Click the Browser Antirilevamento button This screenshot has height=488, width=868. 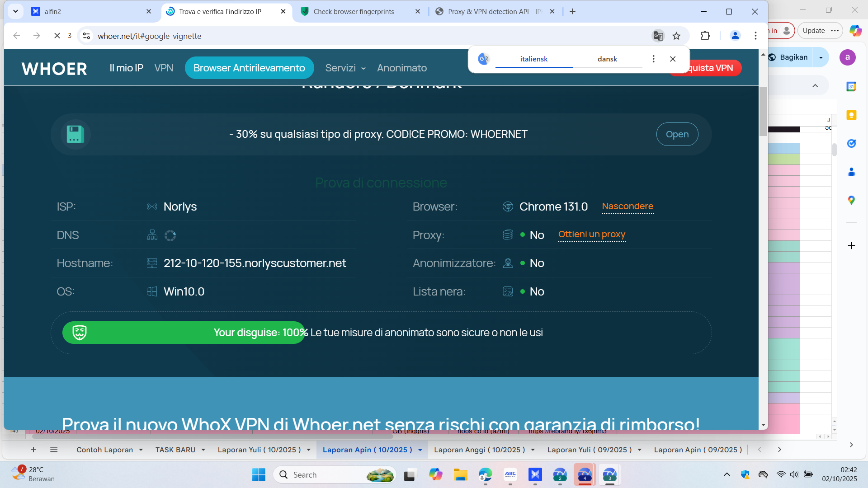[x=249, y=68]
